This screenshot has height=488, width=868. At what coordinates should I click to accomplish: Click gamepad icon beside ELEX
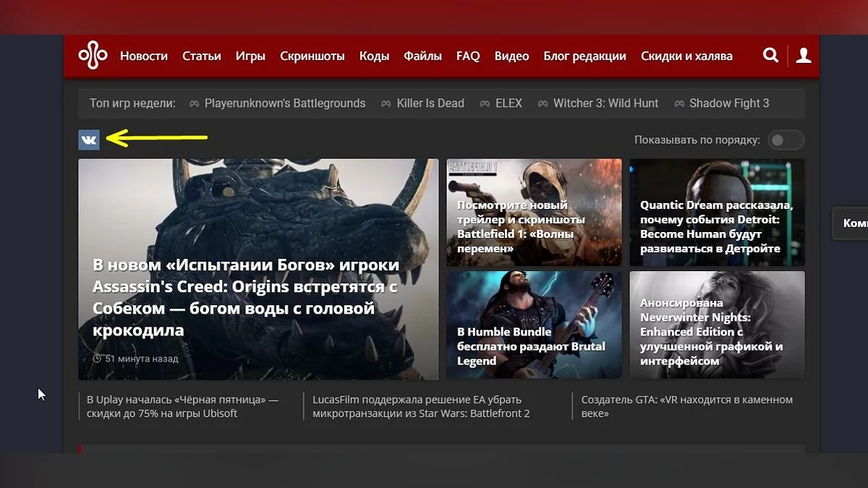point(485,103)
